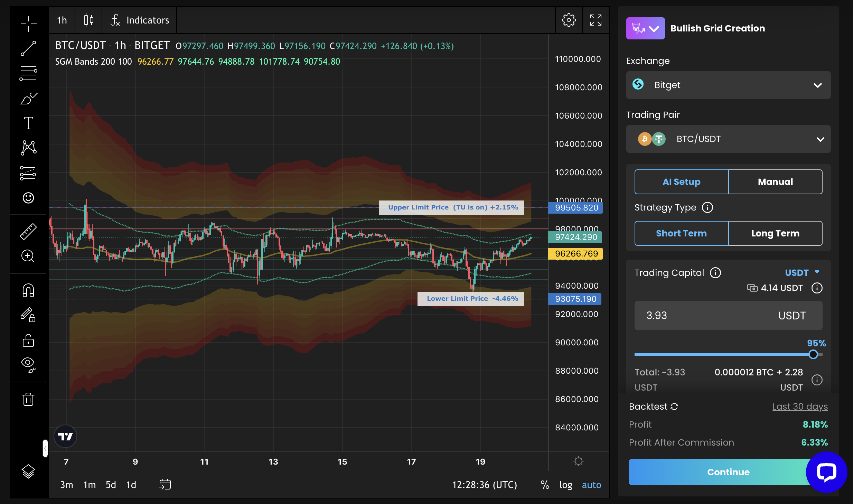Toggle log scale on price axis
This screenshot has width=853, height=504.
(565, 485)
